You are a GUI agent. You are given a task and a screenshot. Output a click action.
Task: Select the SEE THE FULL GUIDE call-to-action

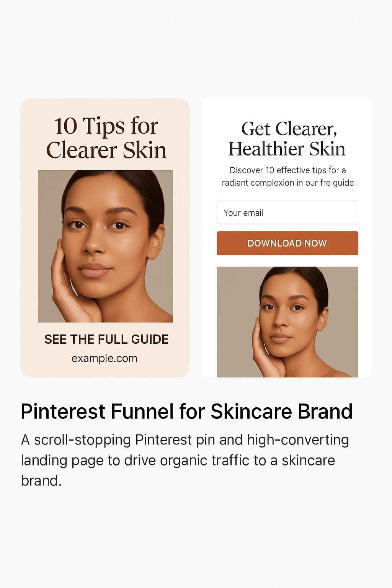(x=106, y=339)
